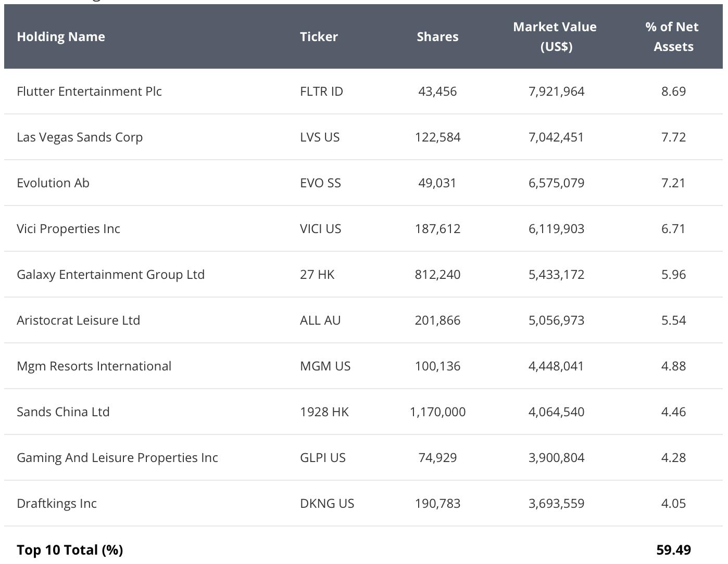Click ticker DKNG US
Screen dimensions: 728x564
point(327,503)
